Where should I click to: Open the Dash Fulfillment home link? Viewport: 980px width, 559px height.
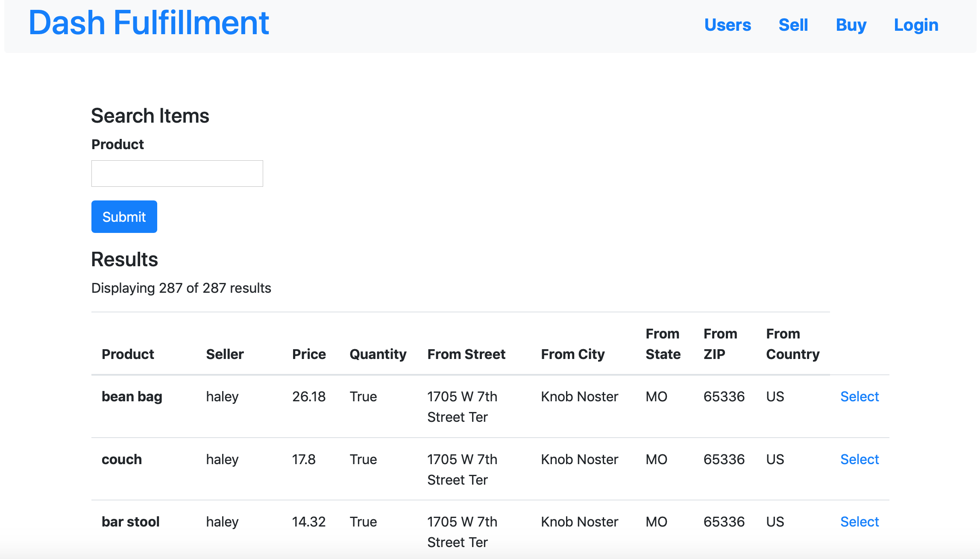(x=149, y=23)
